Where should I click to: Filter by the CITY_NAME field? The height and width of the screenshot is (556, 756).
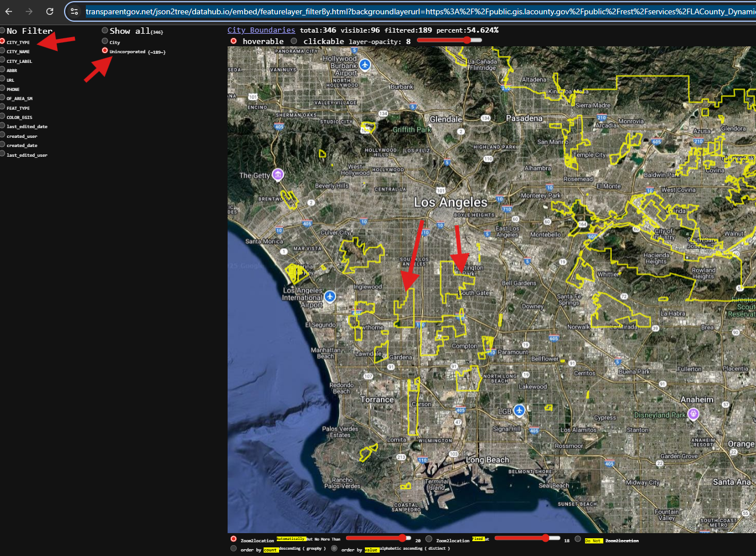pos(3,51)
